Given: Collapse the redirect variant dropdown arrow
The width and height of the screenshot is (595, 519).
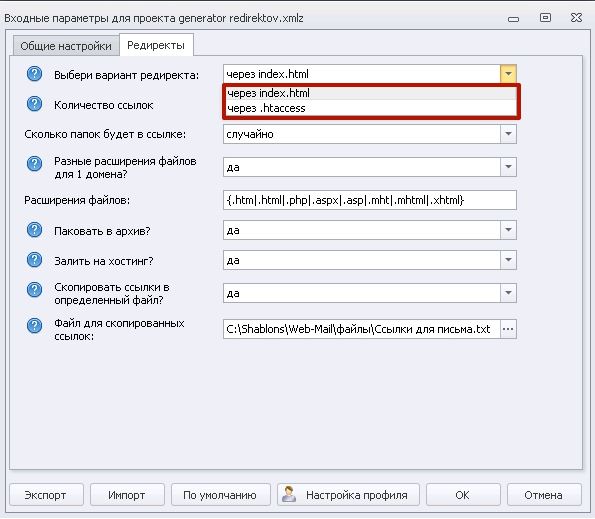Looking at the screenshot, I should (508, 74).
